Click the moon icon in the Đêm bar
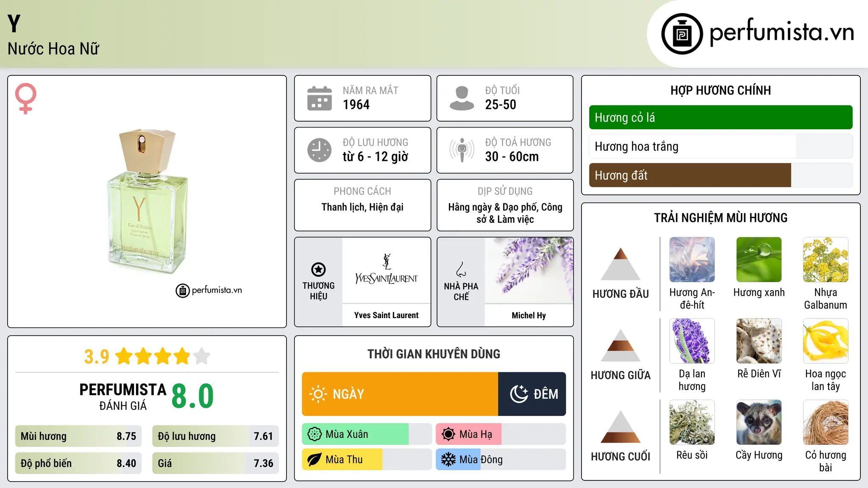The width and height of the screenshot is (868, 488). 519,394
